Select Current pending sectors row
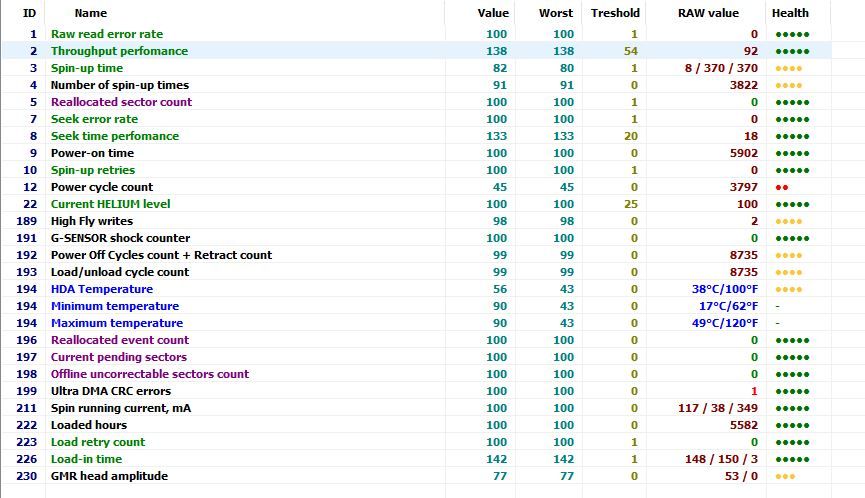865x498 pixels. (x=416, y=357)
